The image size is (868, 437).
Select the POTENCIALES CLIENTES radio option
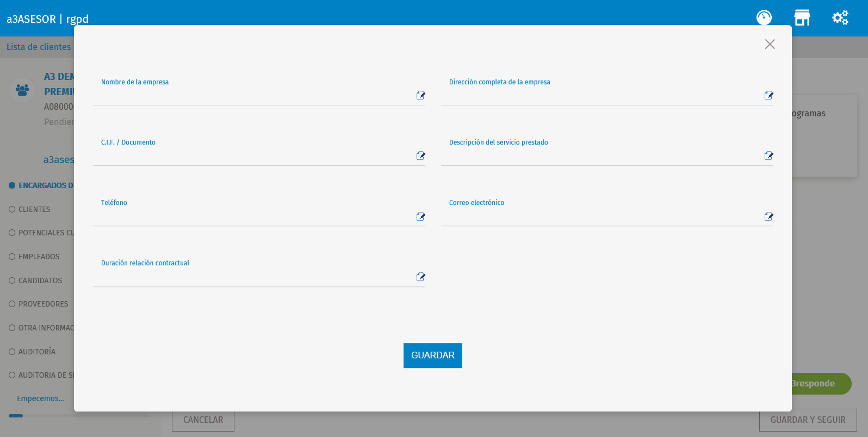point(12,233)
